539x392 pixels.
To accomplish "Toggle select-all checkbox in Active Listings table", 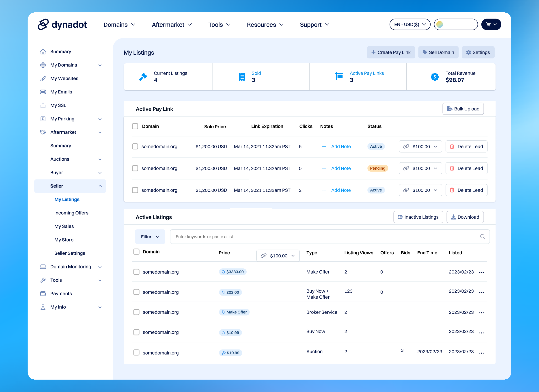I will 136,252.
